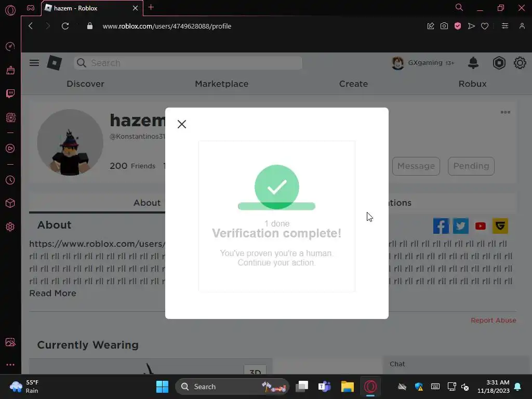
Task: Open Windows Start menu
Action: (162, 387)
